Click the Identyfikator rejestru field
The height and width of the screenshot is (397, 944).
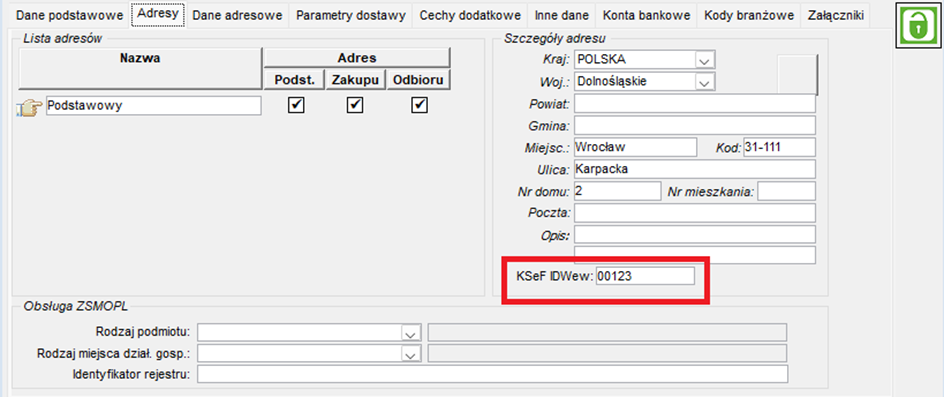[x=492, y=374]
